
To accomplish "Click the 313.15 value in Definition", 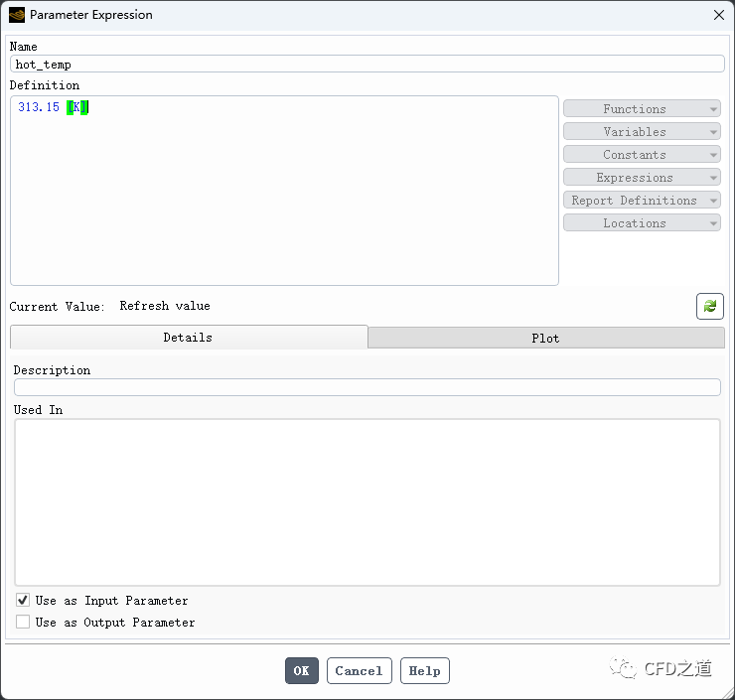I will tap(39, 107).
